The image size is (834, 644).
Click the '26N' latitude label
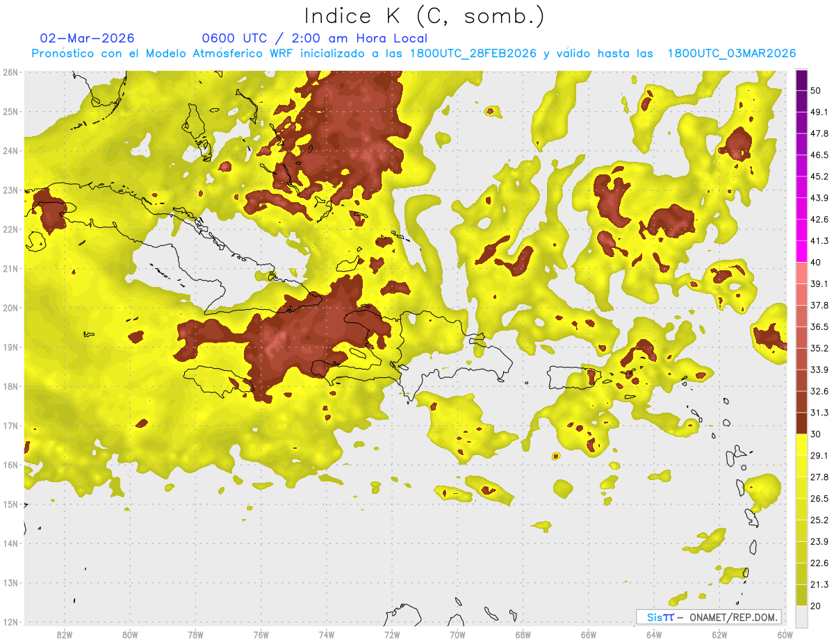[x=10, y=72]
